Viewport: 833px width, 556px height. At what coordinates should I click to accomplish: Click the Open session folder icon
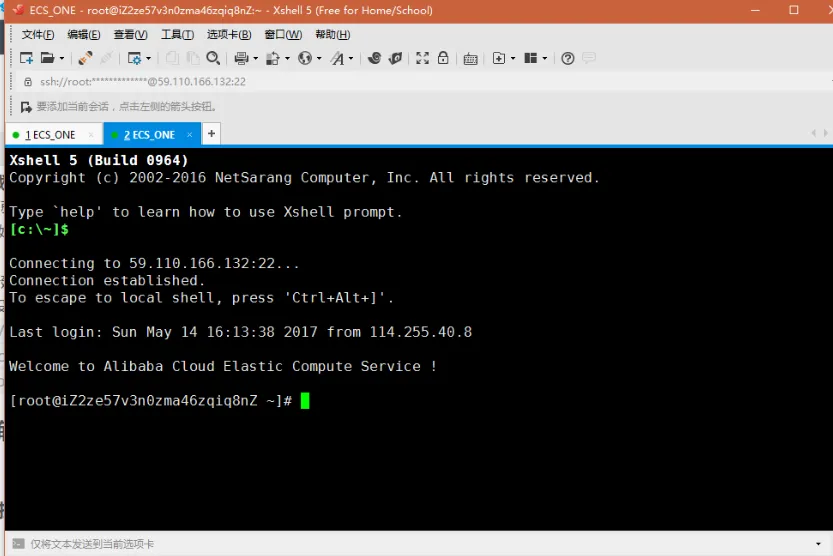[x=48, y=58]
